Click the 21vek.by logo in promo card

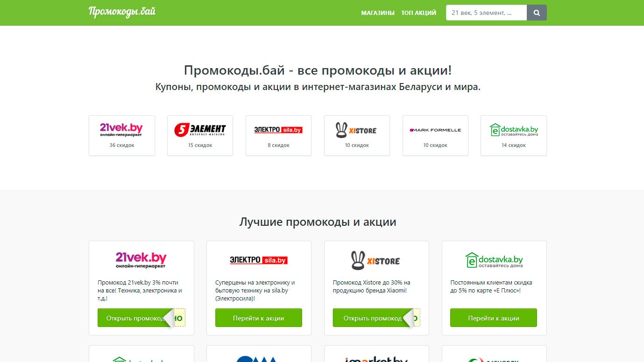tap(141, 260)
